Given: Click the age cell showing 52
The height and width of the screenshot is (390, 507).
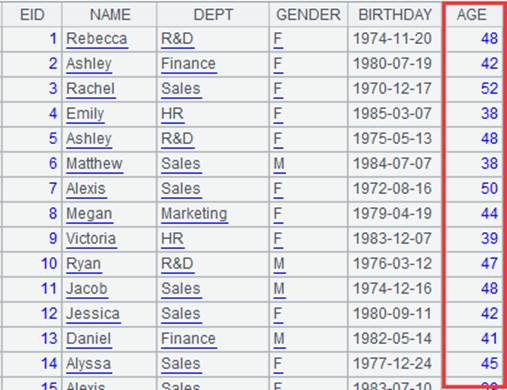Looking at the screenshot, I should coord(489,89).
